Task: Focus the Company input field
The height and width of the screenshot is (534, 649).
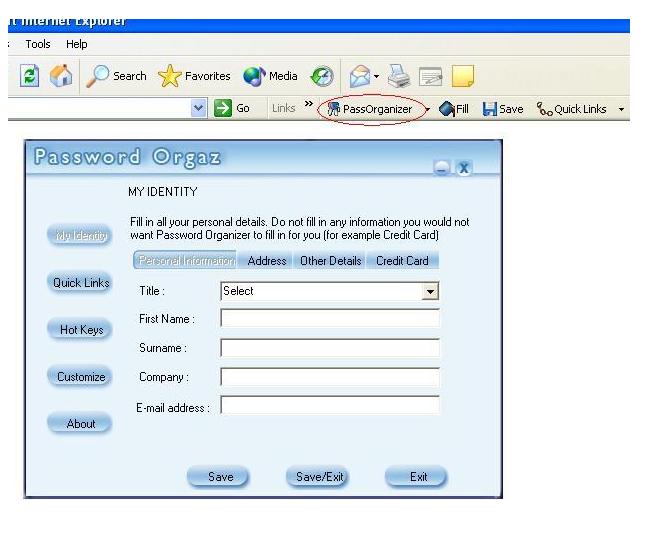Action: (x=330, y=377)
